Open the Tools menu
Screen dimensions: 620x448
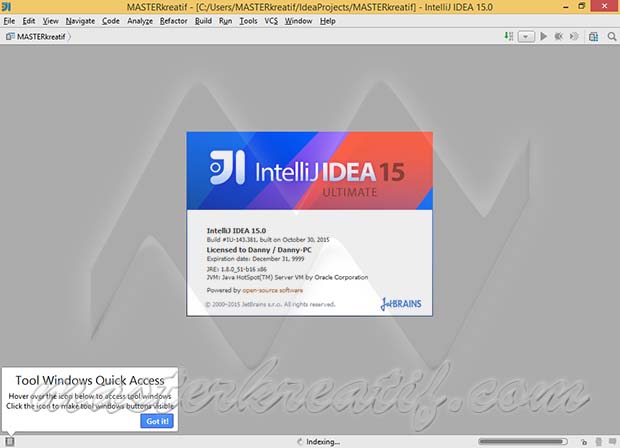point(248,21)
